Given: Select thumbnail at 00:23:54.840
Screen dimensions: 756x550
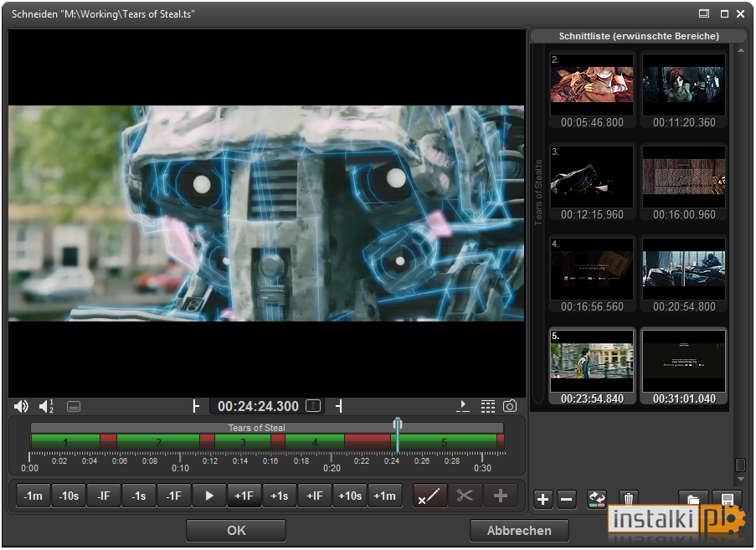Looking at the screenshot, I should [x=592, y=367].
